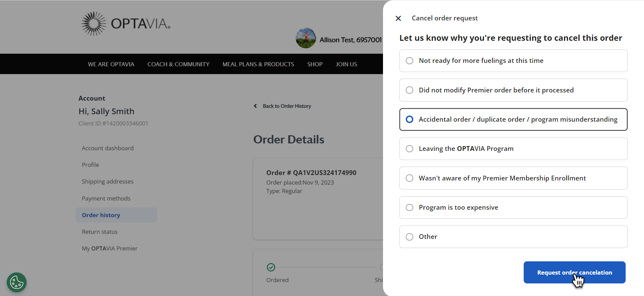Open My OPTAVIA Premier section
This screenshot has height=296, width=644.
point(109,248)
